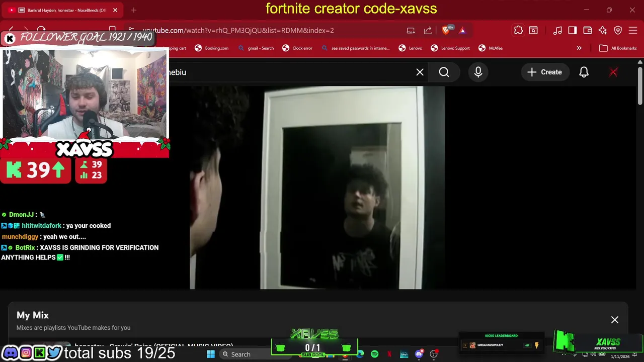Close the NoseBleeds YouTube tab
The height and width of the screenshot is (362, 644).
click(115, 10)
